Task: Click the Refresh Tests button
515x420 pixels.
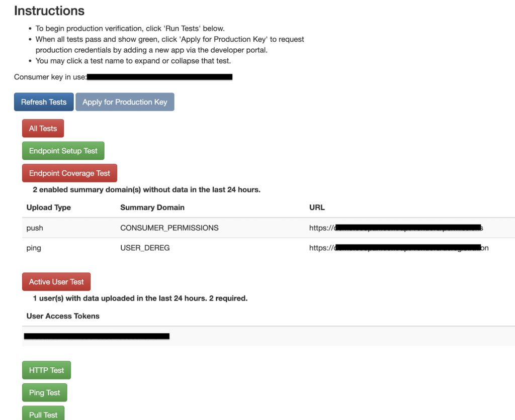Action: tap(44, 102)
